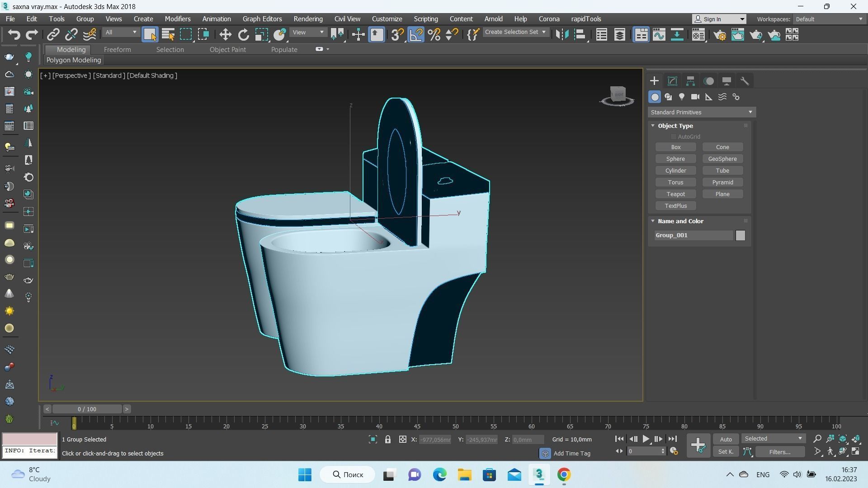Screen dimensions: 868x488
Task: Toggle Auto Key mode
Action: [726, 439]
